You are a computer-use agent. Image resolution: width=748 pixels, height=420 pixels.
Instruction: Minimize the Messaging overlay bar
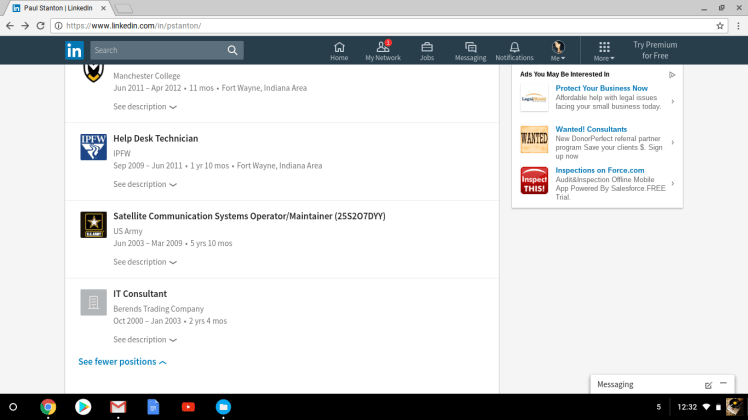pos(723,383)
